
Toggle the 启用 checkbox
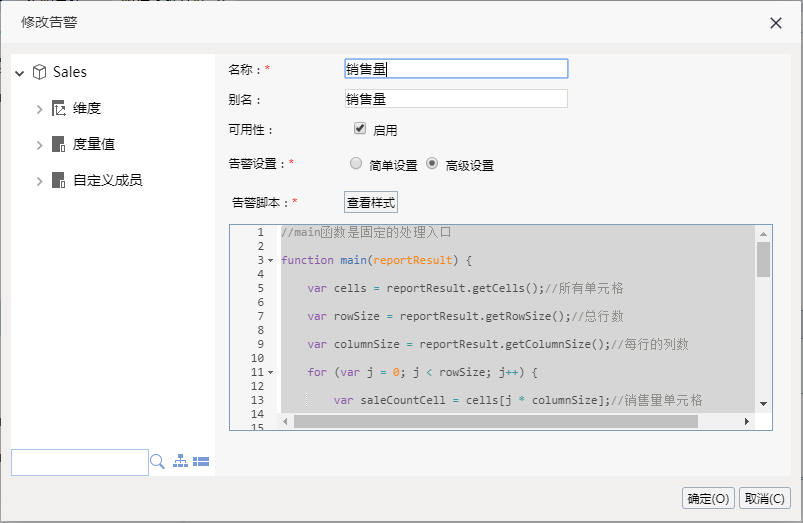pos(360,128)
